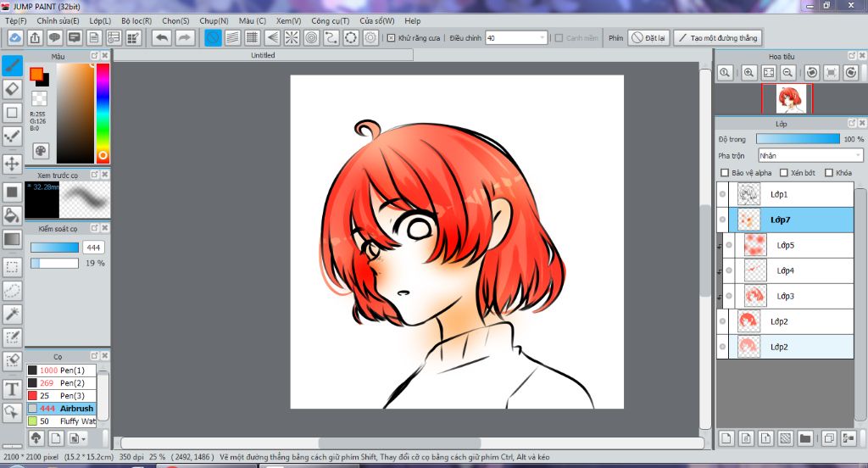
Task: Select the Eraser tool
Action: tap(12, 89)
